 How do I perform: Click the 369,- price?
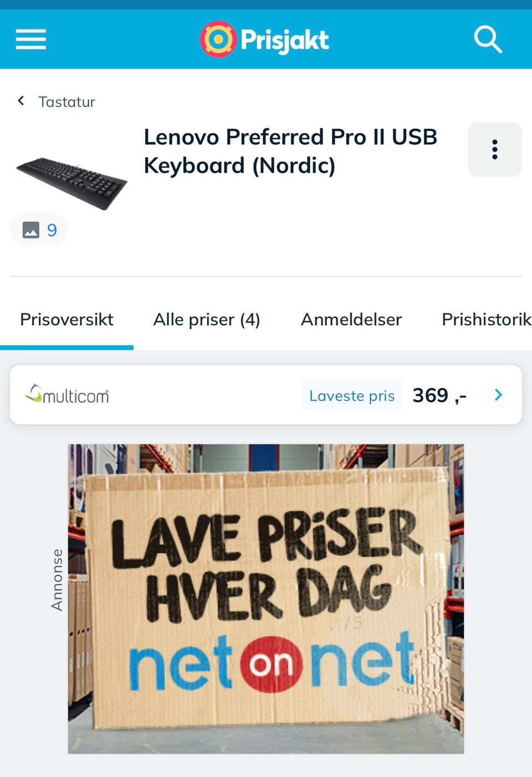point(439,395)
